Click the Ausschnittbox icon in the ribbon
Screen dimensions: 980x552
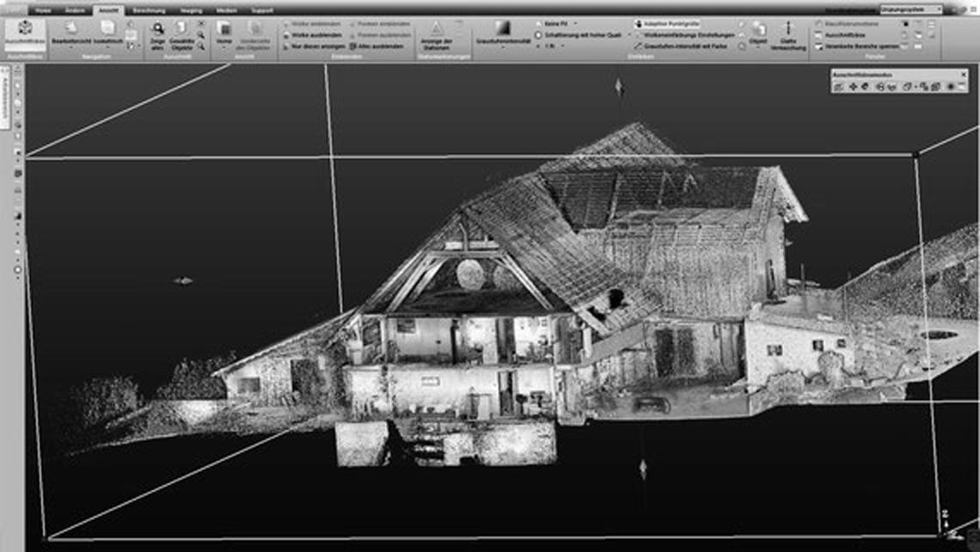(24, 29)
